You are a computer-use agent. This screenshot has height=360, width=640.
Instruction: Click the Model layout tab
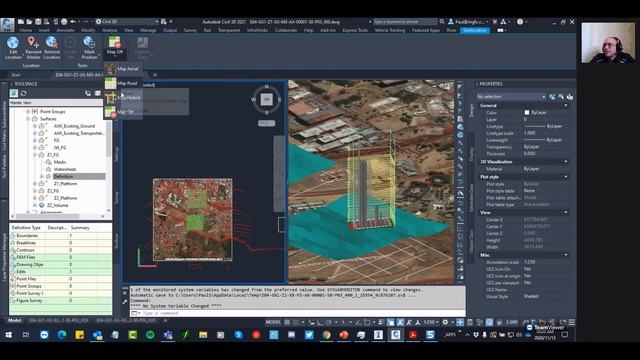coord(15,320)
